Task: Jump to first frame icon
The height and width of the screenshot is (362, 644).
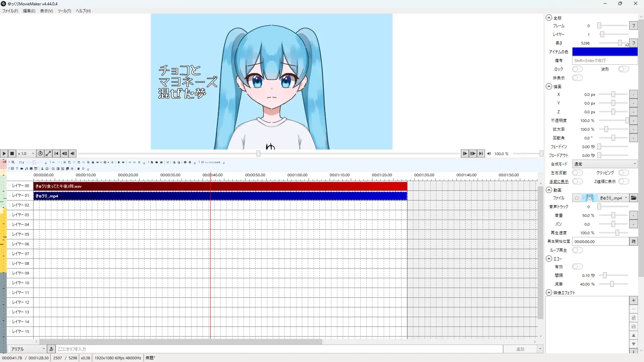Action: click(56, 154)
